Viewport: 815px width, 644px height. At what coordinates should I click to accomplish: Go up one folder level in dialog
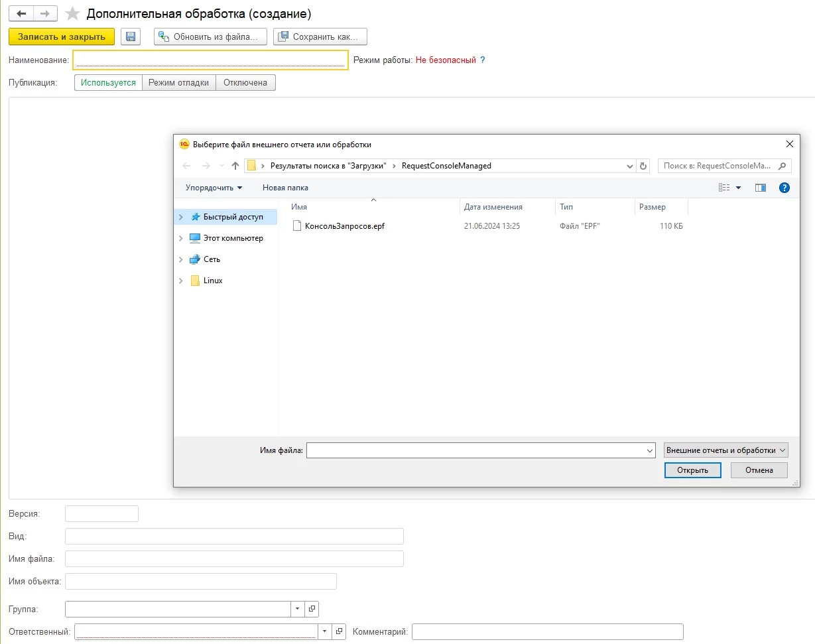(235, 166)
